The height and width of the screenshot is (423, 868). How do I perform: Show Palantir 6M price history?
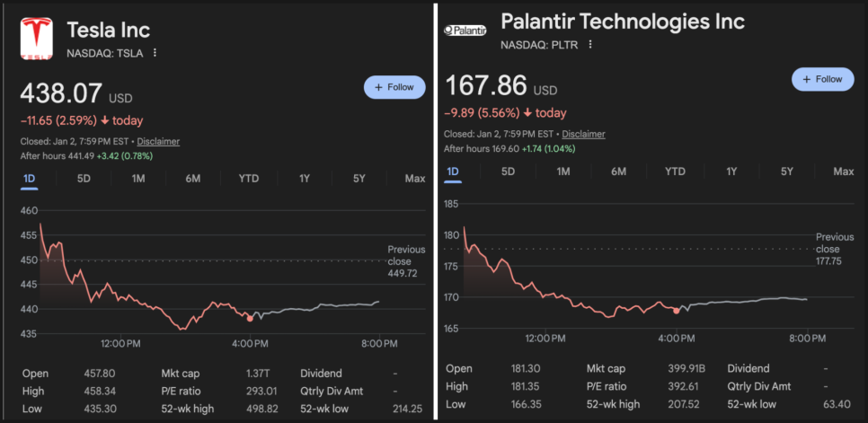tap(619, 172)
